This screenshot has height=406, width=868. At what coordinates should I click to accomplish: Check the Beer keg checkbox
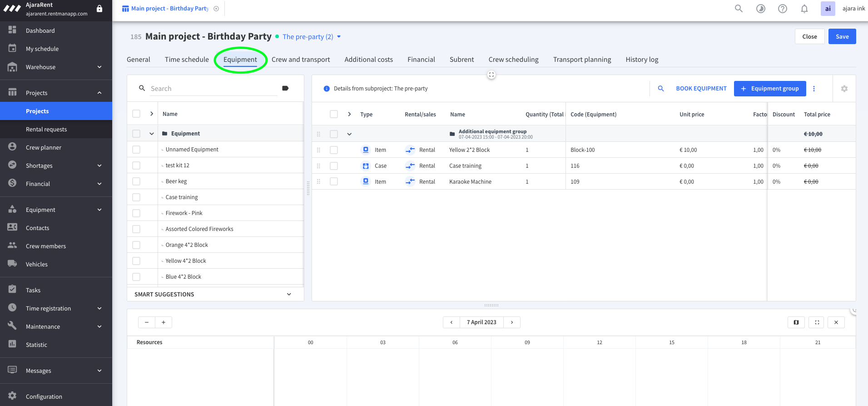[136, 181]
